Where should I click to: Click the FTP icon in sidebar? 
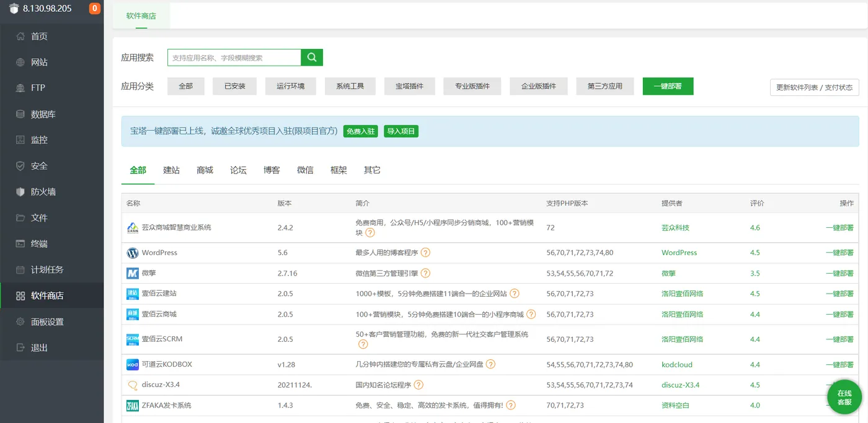[20, 88]
